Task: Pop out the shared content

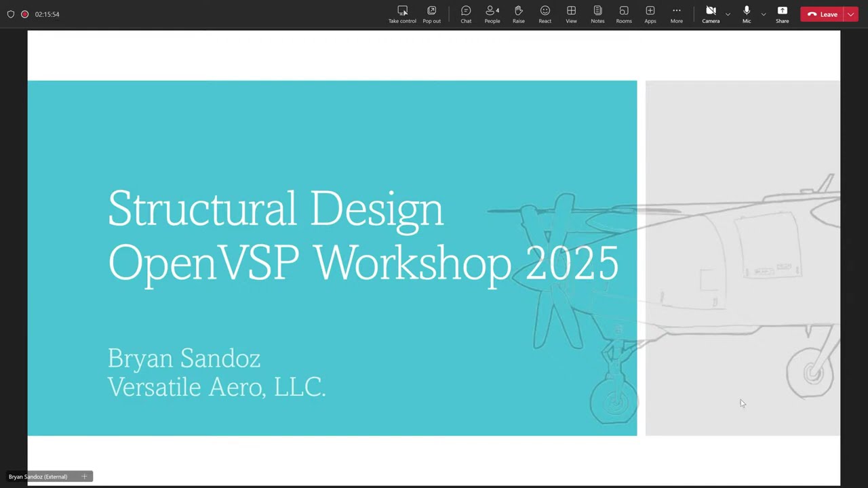Action: (431, 14)
